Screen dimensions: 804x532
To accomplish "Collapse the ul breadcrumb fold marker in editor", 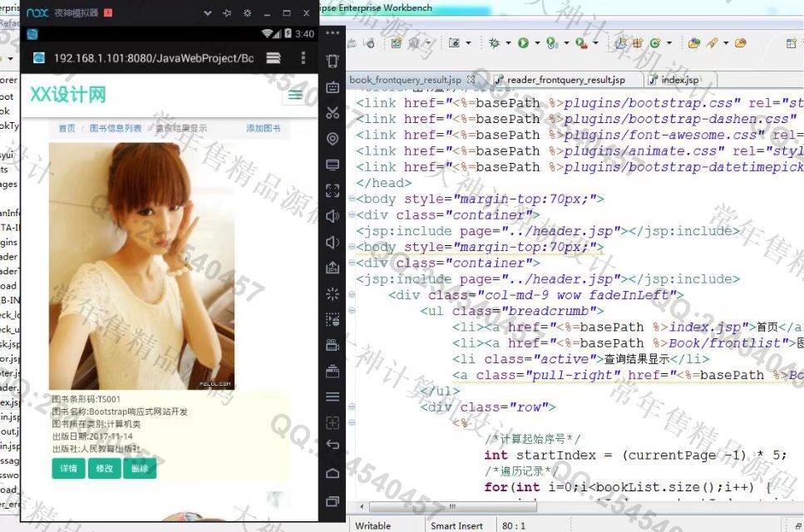I will pos(352,311).
